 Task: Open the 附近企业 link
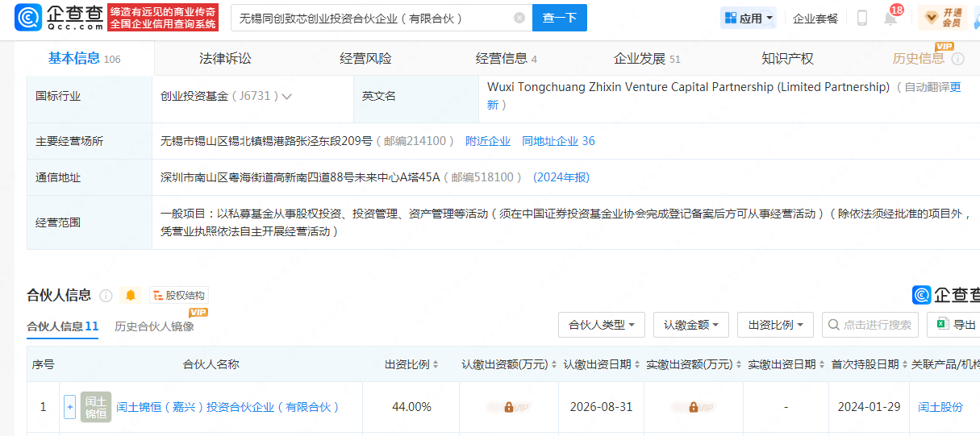pyautogui.click(x=488, y=141)
